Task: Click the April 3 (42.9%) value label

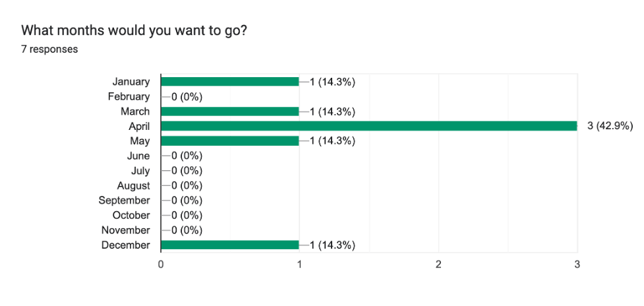Action: pyautogui.click(x=610, y=126)
